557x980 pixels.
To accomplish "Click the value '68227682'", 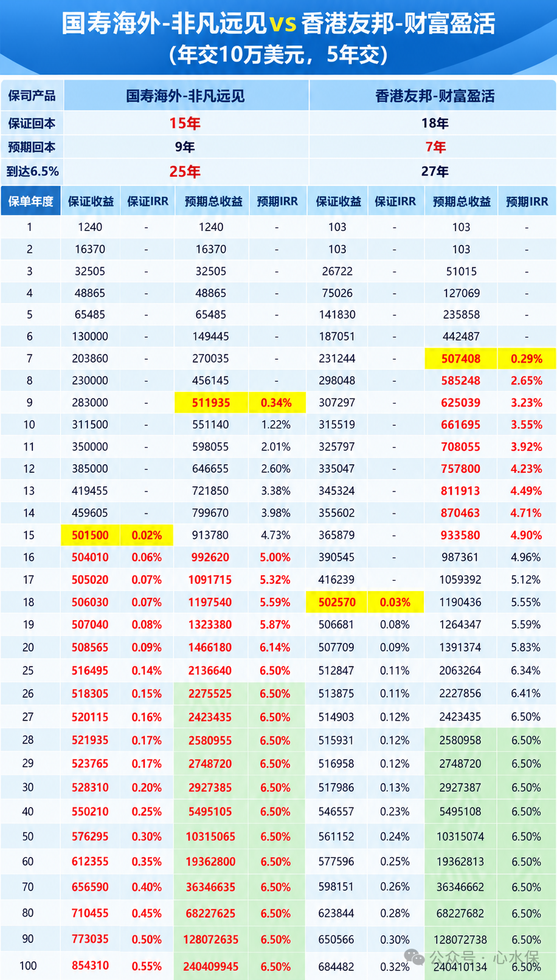I will (460, 913).
